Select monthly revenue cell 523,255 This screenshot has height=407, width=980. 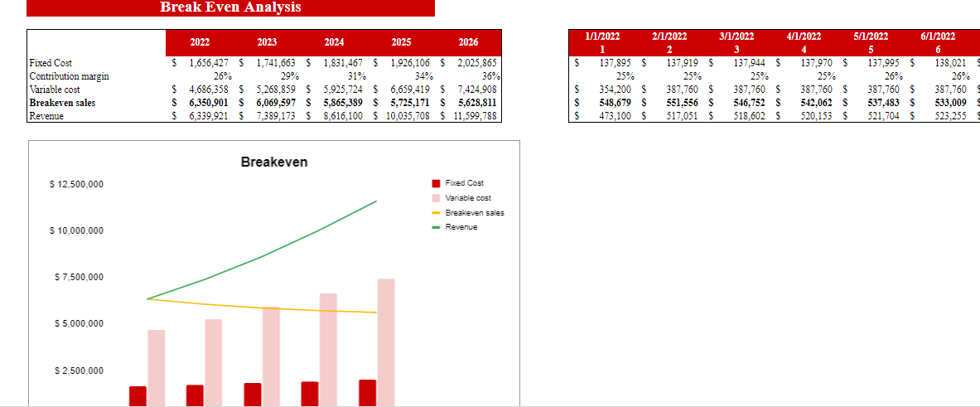click(938, 116)
